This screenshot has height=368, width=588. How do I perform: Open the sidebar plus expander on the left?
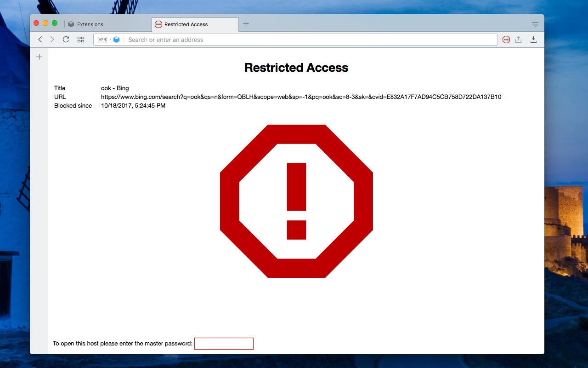pos(39,57)
